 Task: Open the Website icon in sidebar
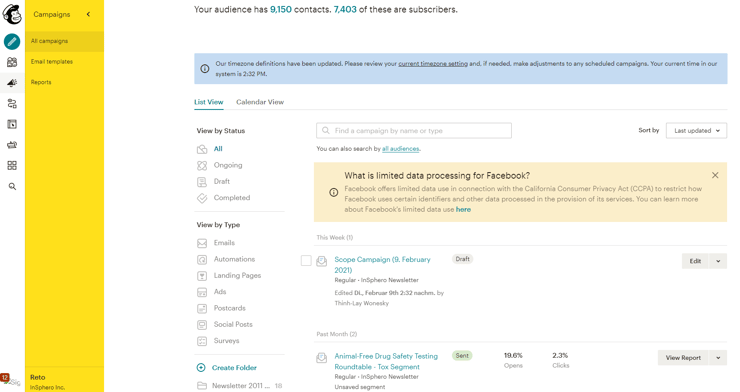coord(12,124)
